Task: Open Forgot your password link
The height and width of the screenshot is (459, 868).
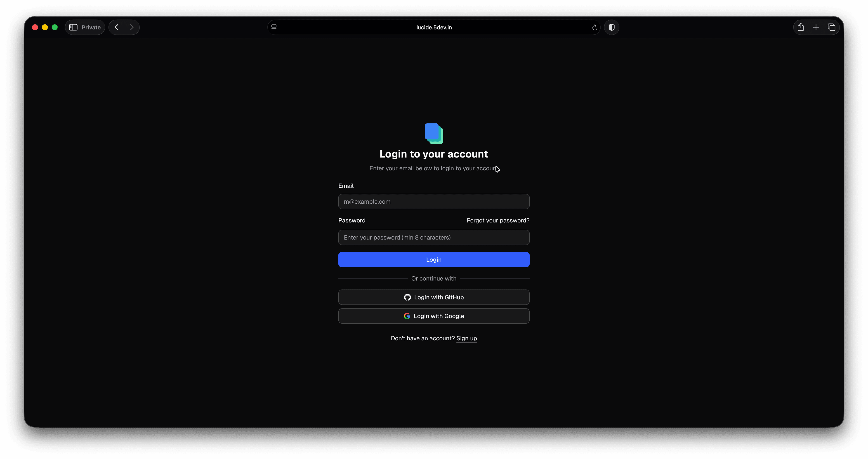Action: [x=498, y=220]
